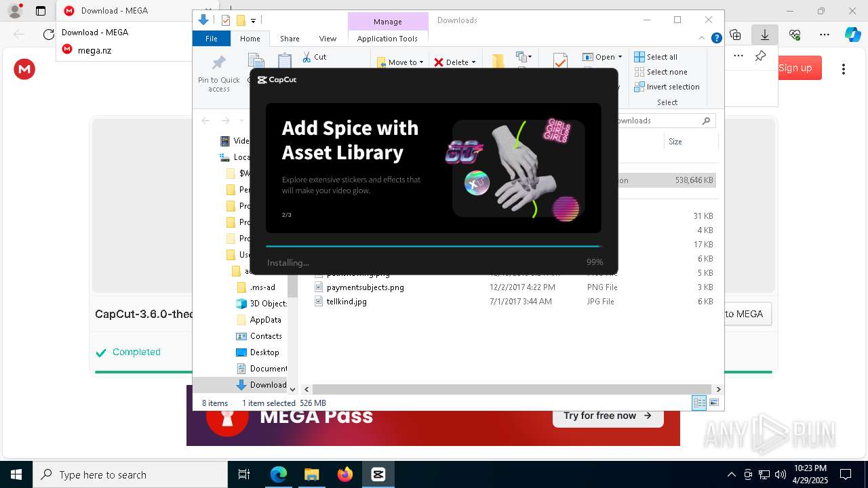The image size is (868, 488).
Task: Click Select all in ribbon
Action: point(656,57)
